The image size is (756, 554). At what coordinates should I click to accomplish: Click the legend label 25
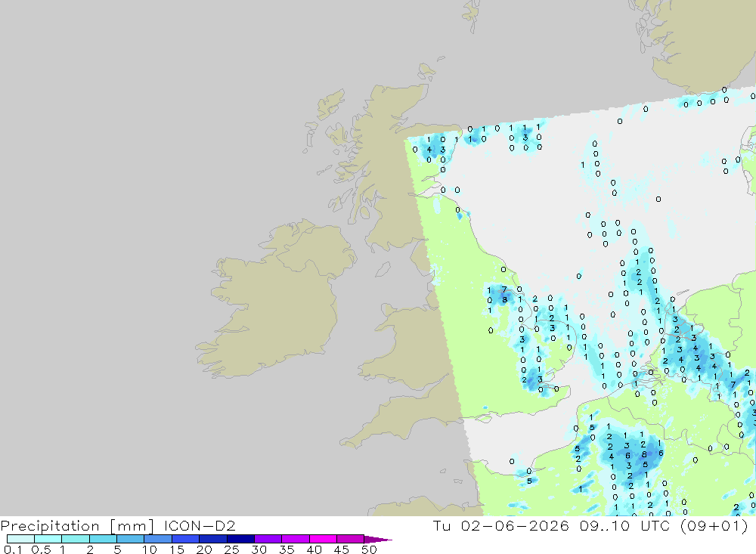click(231, 549)
